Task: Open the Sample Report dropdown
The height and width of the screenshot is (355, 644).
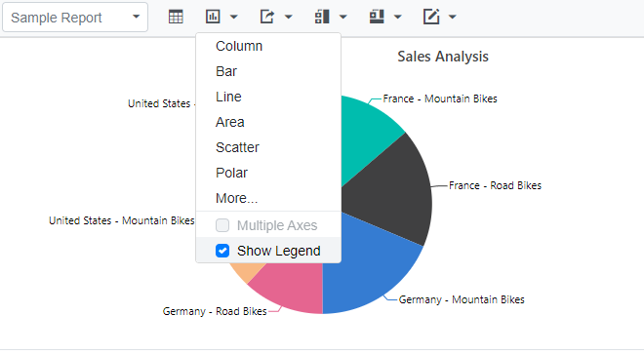Action: click(x=75, y=18)
